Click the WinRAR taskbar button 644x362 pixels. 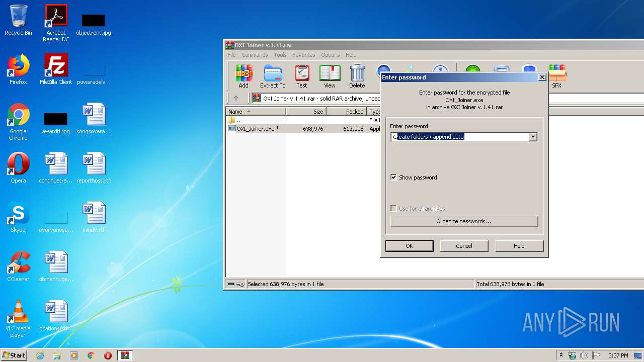(x=125, y=355)
